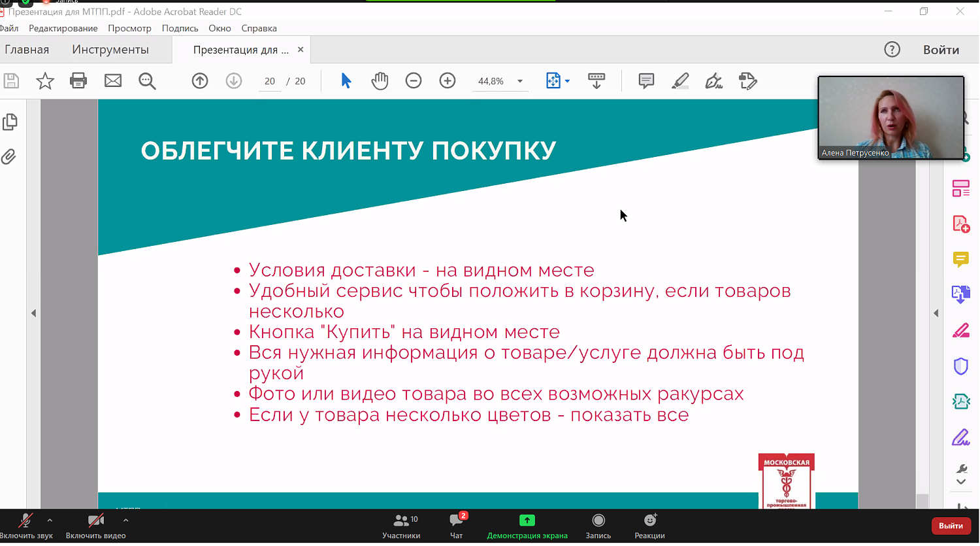
Task: Click the Войти sign-in button
Action: click(941, 50)
